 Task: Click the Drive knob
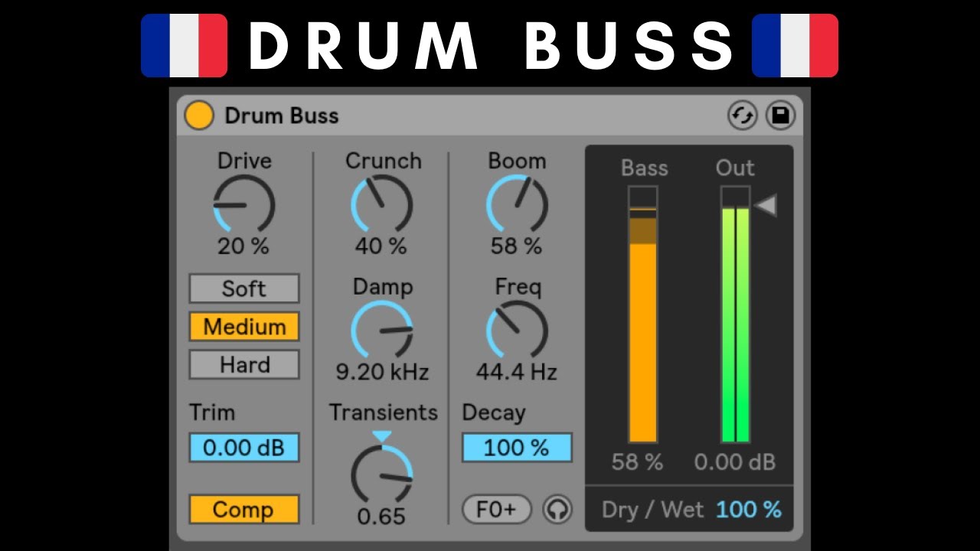pos(244,204)
